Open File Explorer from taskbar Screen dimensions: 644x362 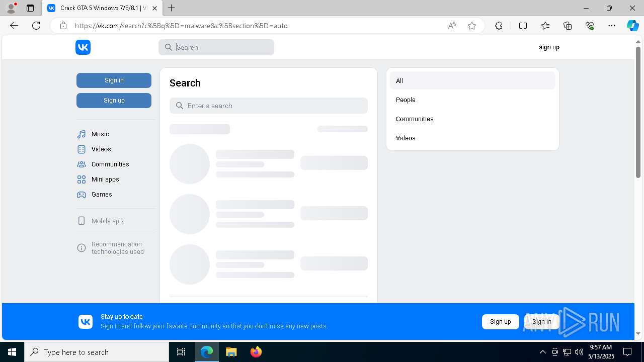(231, 352)
